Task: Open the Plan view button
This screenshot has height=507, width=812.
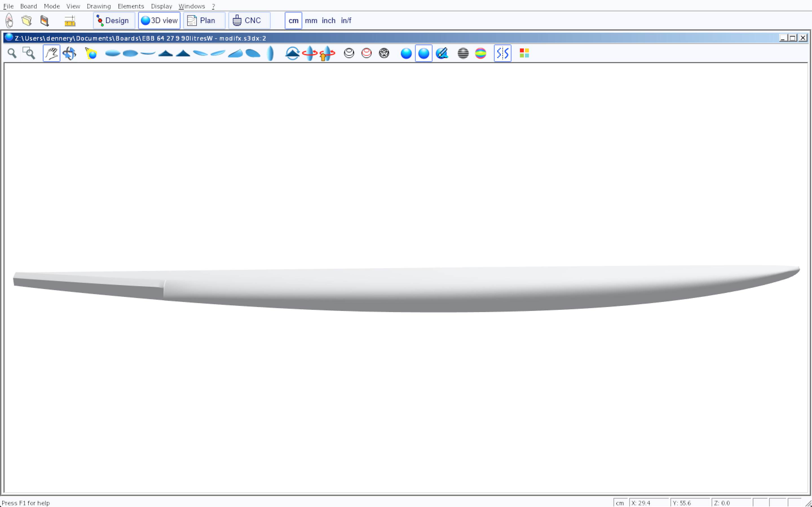Action: (204, 21)
